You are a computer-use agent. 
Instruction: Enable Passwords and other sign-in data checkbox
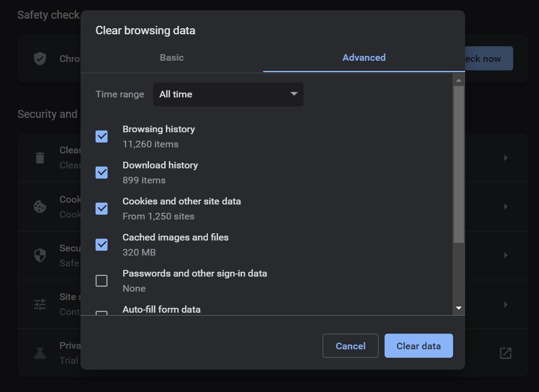pos(102,281)
